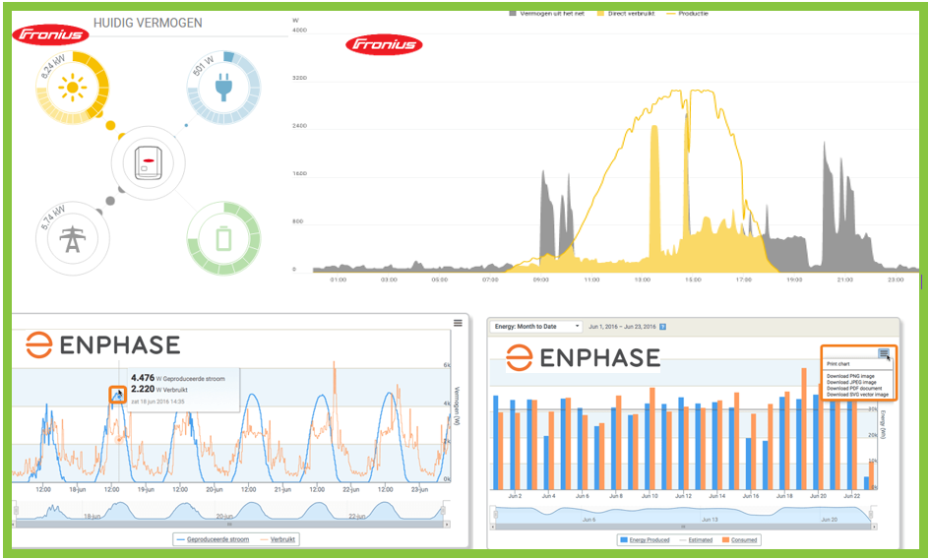Click the '23:00' time axis label

point(896,280)
